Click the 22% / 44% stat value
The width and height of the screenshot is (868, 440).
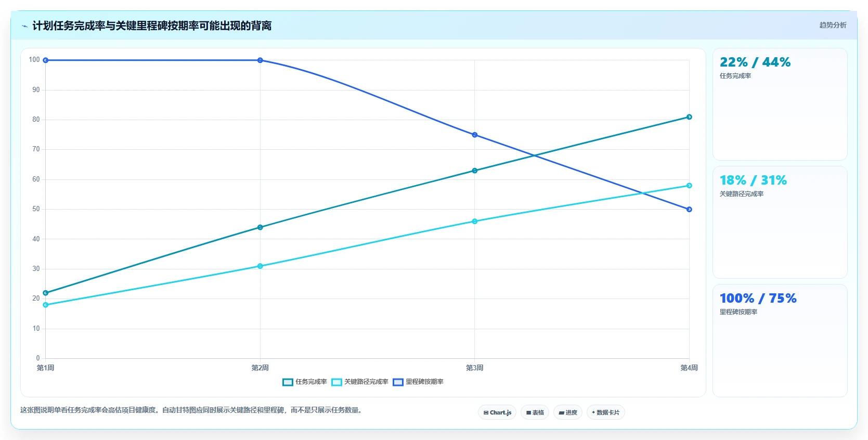tap(755, 62)
